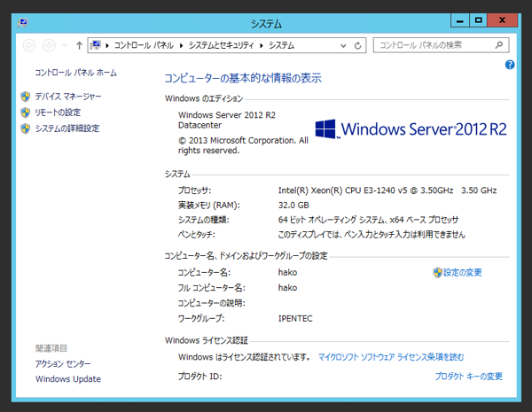Image resolution: width=532 pixels, height=412 pixels.
Task: Click the hako value beside フル コンピューター名
Action: (x=287, y=288)
